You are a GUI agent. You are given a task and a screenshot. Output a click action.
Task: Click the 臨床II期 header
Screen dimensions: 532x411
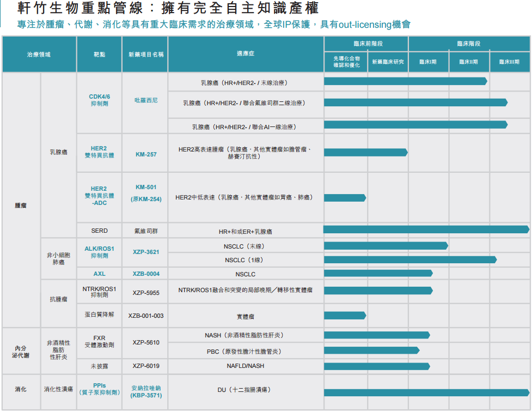pos(468,62)
